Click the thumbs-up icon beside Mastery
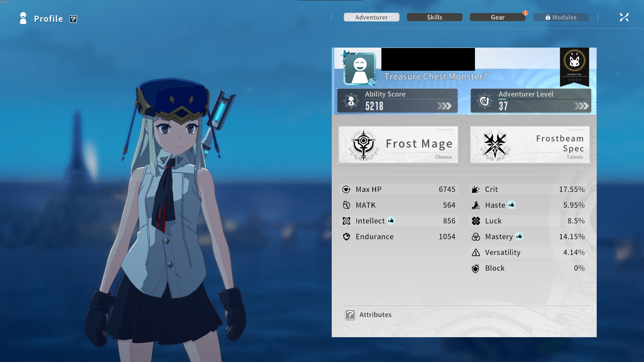The width and height of the screenshot is (644, 362). tap(519, 236)
